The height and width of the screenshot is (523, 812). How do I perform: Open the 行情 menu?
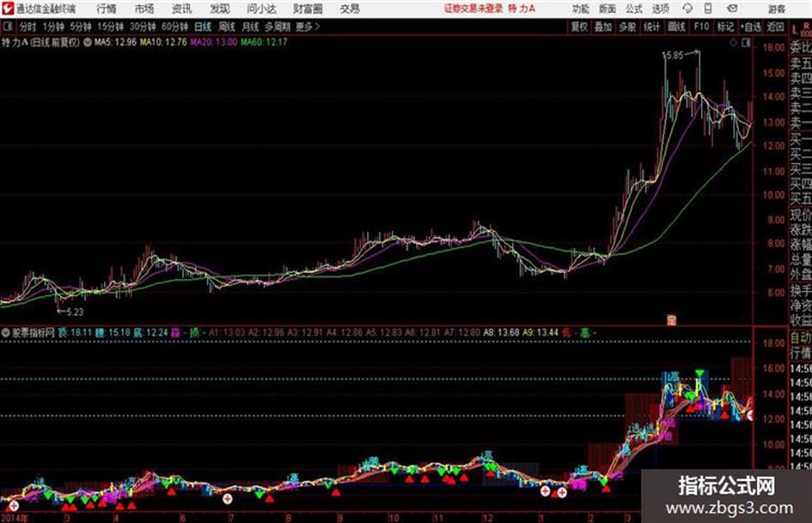click(x=107, y=9)
